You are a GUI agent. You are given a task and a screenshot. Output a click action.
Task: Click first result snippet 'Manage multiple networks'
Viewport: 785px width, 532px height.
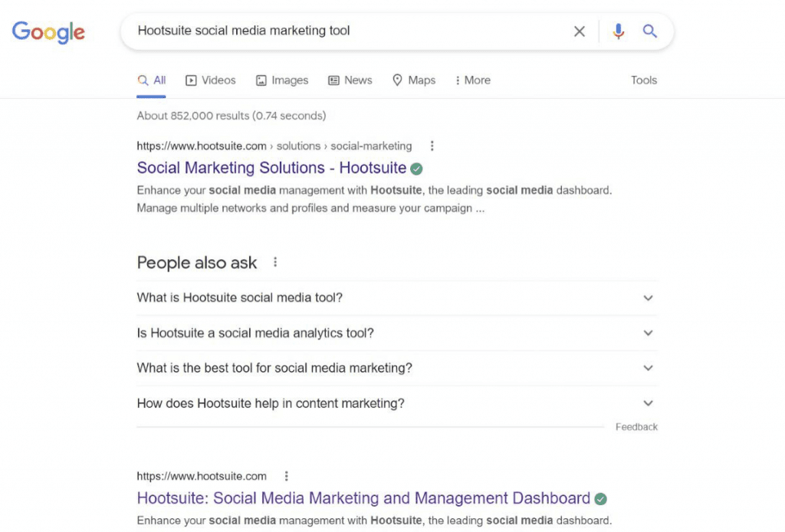310,209
